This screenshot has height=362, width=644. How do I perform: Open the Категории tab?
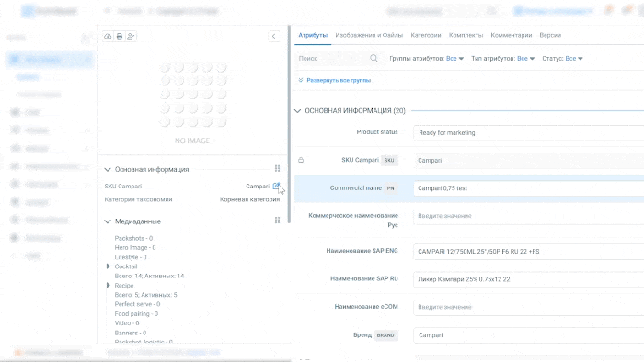(426, 35)
